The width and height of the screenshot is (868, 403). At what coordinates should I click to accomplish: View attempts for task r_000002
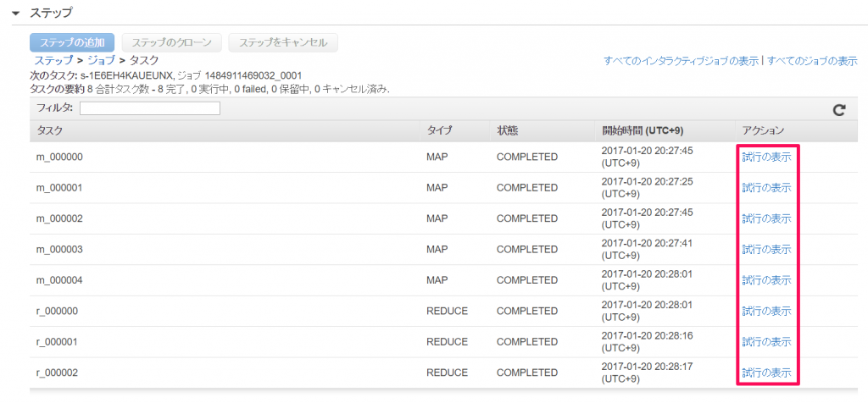(x=766, y=373)
